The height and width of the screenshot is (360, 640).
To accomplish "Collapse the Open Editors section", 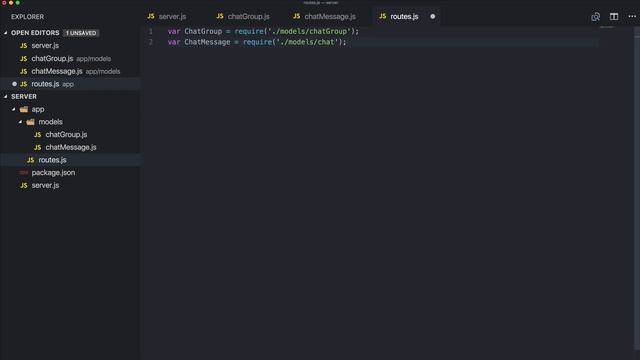I will tap(6, 33).
